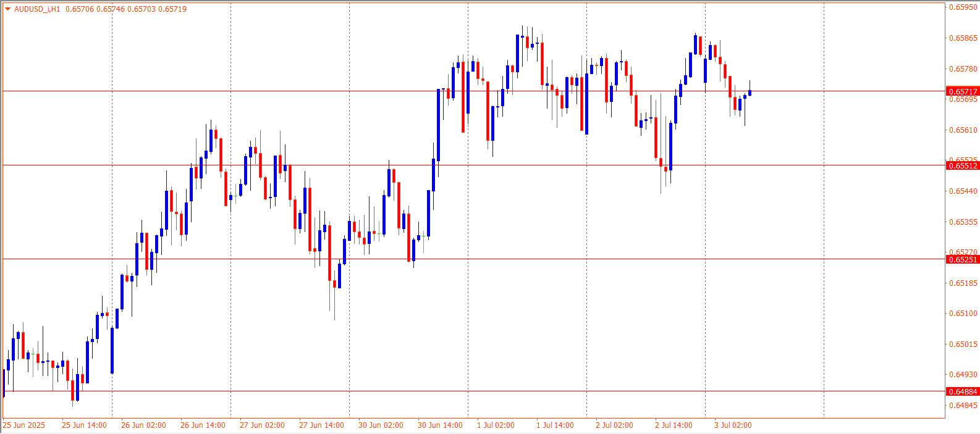Click the OHLC values 0.65706 0.65746 0.65703 0.65719
The image size is (980, 434).
point(126,9)
